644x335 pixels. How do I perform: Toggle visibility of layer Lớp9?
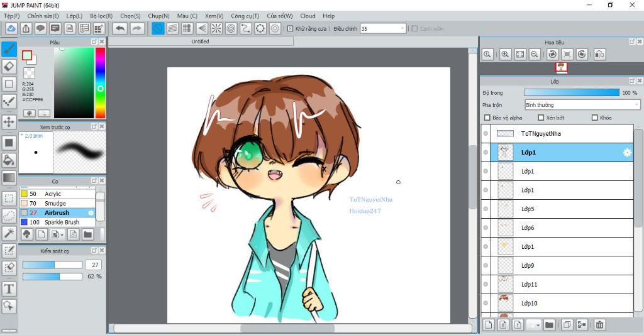point(486,266)
